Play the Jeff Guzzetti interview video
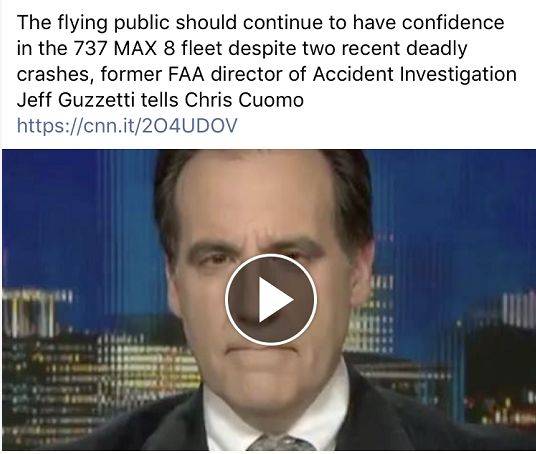The width and height of the screenshot is (536, 454). point(270,300)
